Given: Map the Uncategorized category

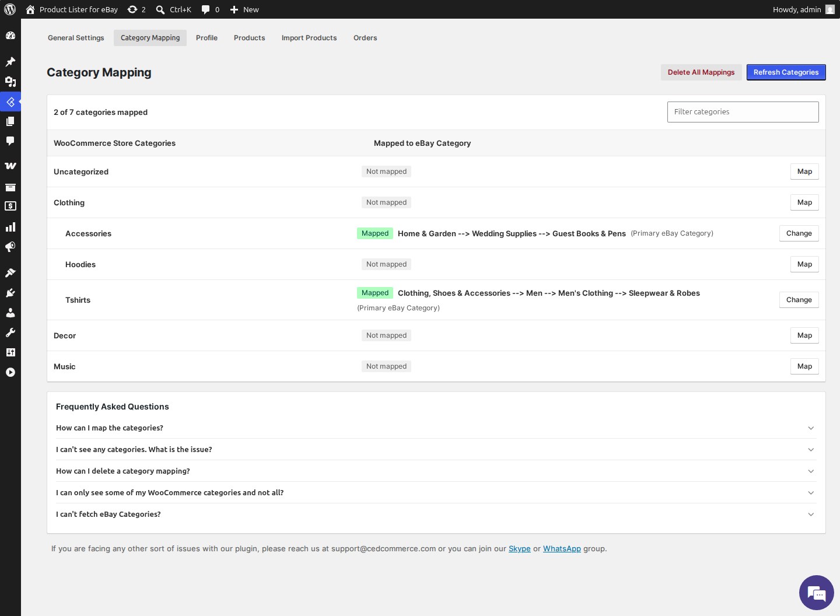Looking at the screenshot, I should click(804, 171).
